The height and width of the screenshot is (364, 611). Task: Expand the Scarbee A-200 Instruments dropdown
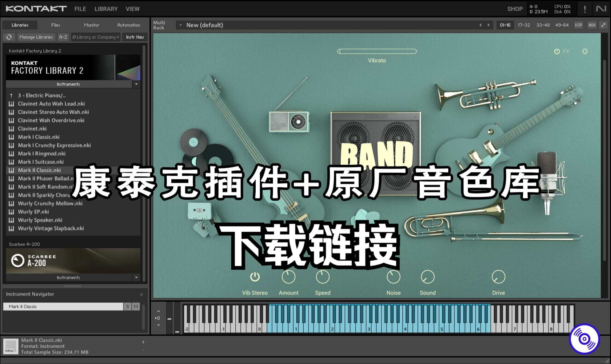136,278
